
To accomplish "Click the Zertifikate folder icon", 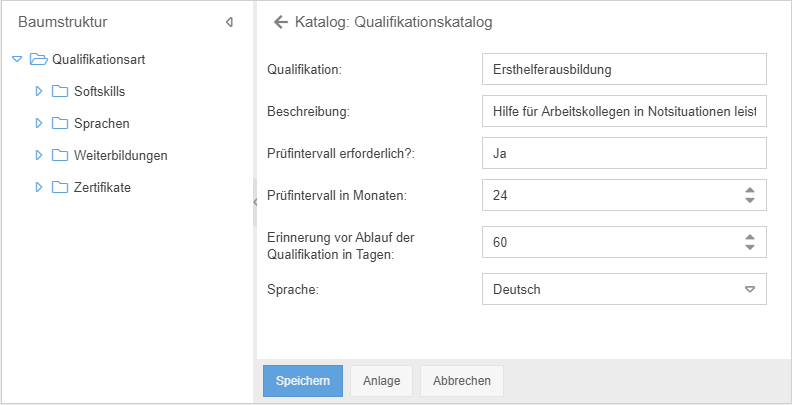I will point(60,187).
